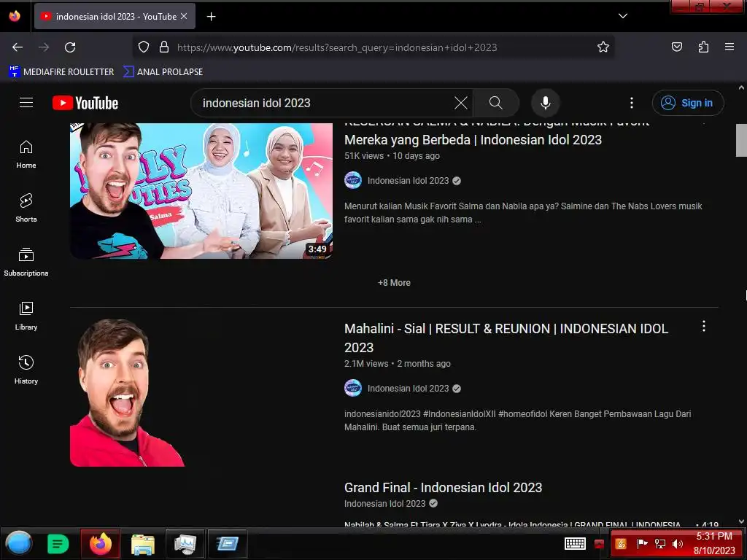Open MEDIAFIRE ROULETTER bookmark

[x=61, y=72]
